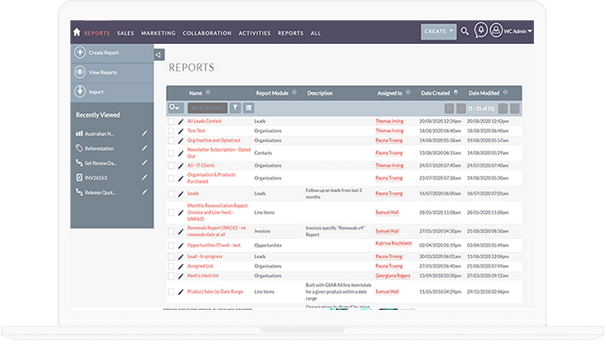This screenshot has height=364, width=606.
Task: Open assigned user Georgiana Rogers
Action: point(392,276)
